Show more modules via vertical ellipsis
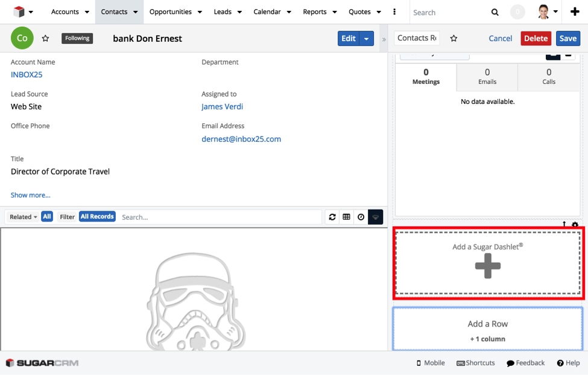Screen dimensions: 588x375 click(x=394, y=12)
